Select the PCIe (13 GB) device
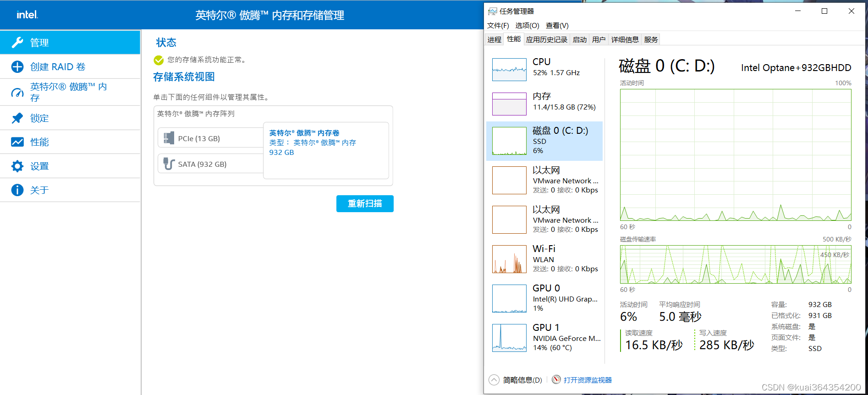 click(x=211, y=138)
